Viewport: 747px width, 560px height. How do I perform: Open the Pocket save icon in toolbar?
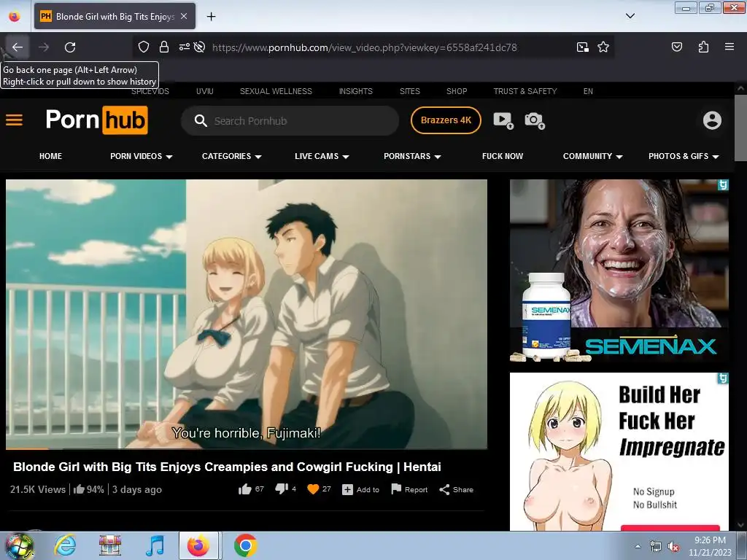[x=676, y=47]
